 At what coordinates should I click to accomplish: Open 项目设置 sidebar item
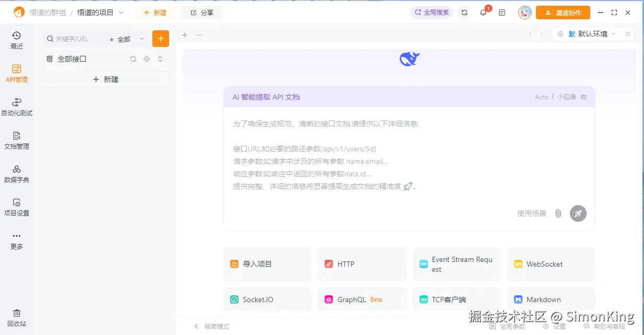click(x=17, y=207)
